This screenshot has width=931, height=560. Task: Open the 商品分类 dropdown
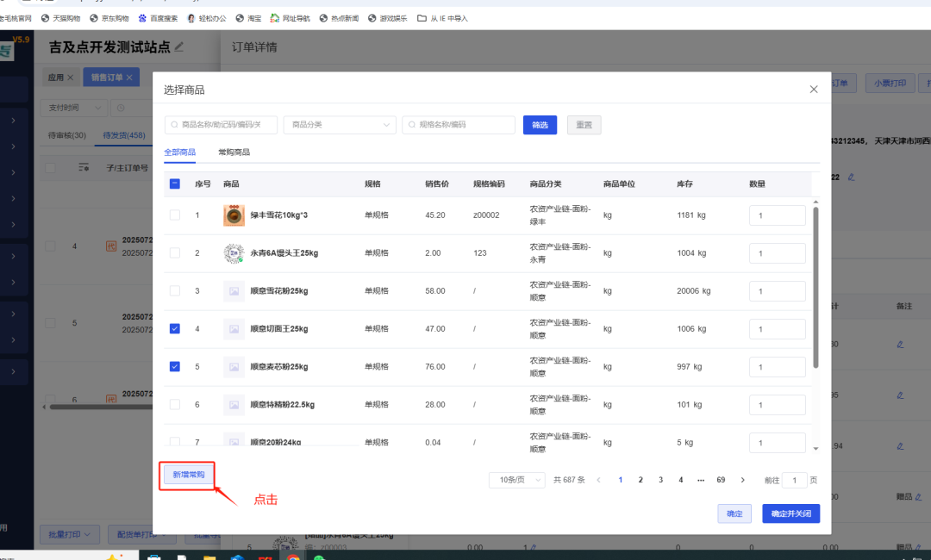click(x=340, y=125)
